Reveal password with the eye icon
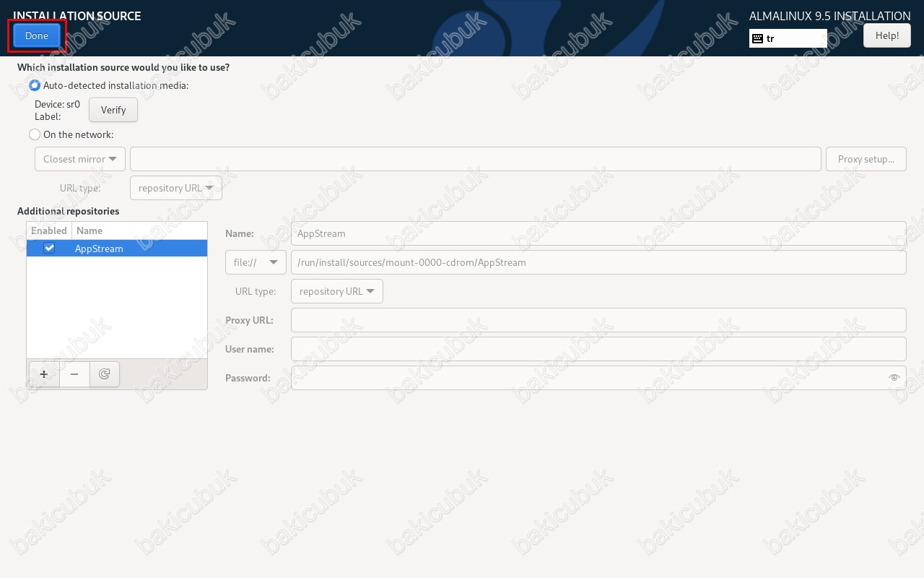Image resolution: width=924 pixels, height=578 pixels. coord(894,378)
